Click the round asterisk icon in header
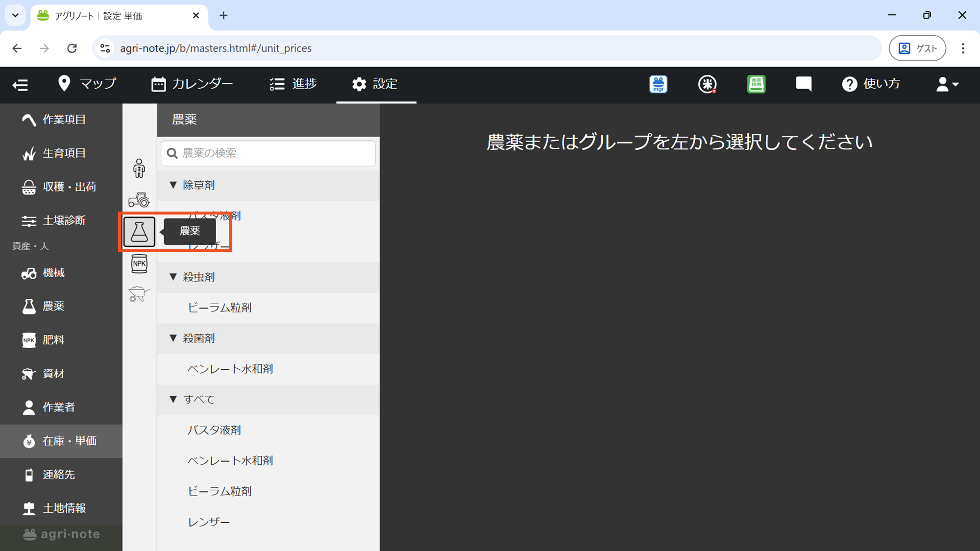980x551 pixels. click(707, 84)
